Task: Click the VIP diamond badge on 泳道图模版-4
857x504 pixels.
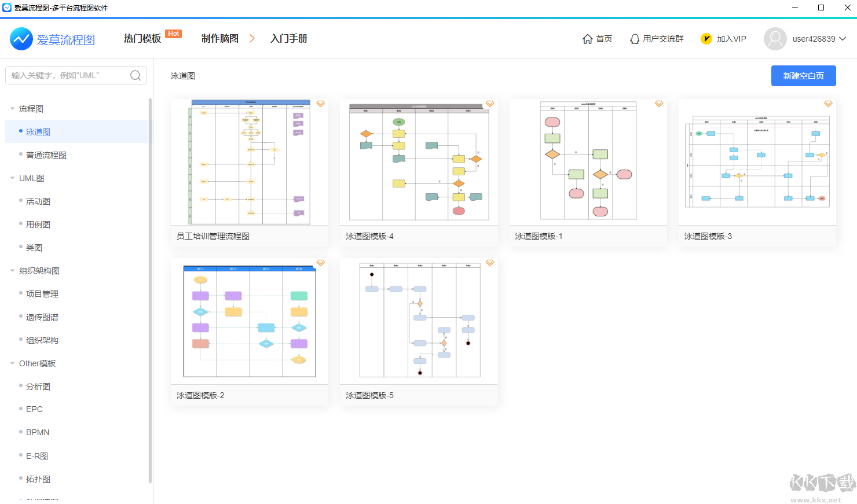Action: pyautogui.click(x=490, y=104)
